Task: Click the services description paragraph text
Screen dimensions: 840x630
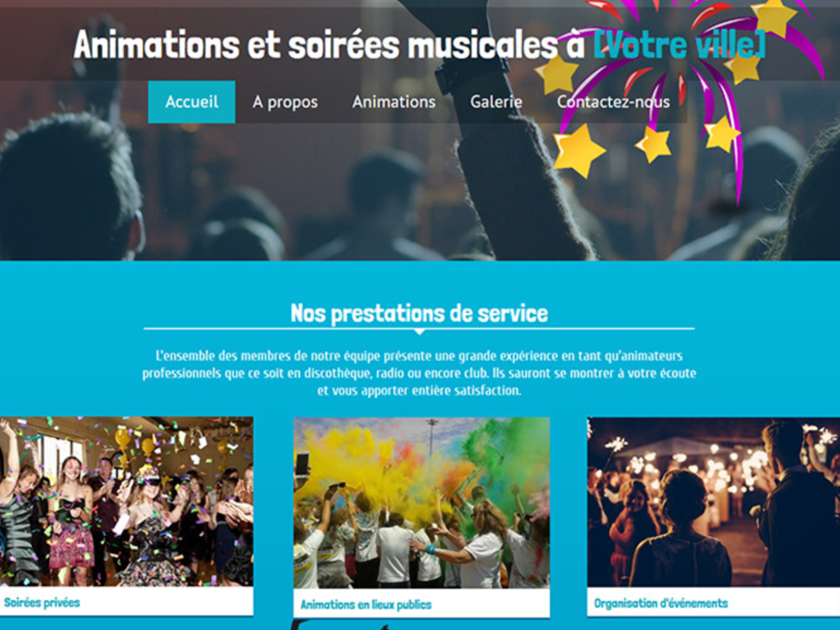Action: (420, 373)
